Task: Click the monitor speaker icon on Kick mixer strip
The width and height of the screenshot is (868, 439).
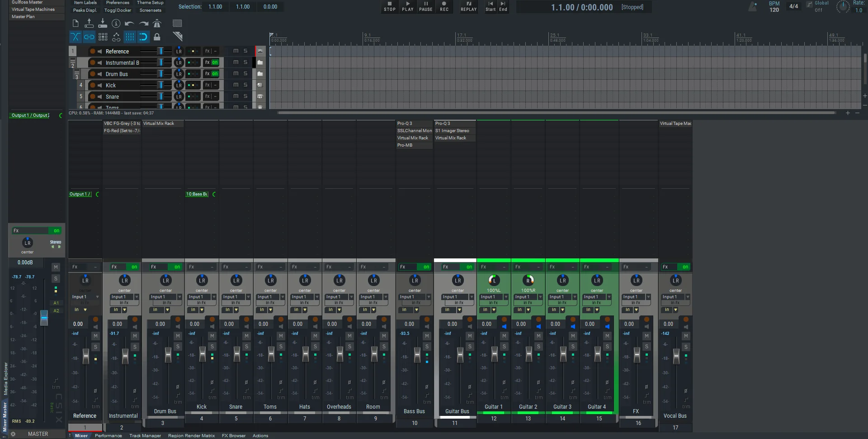Action: [212, 326]
